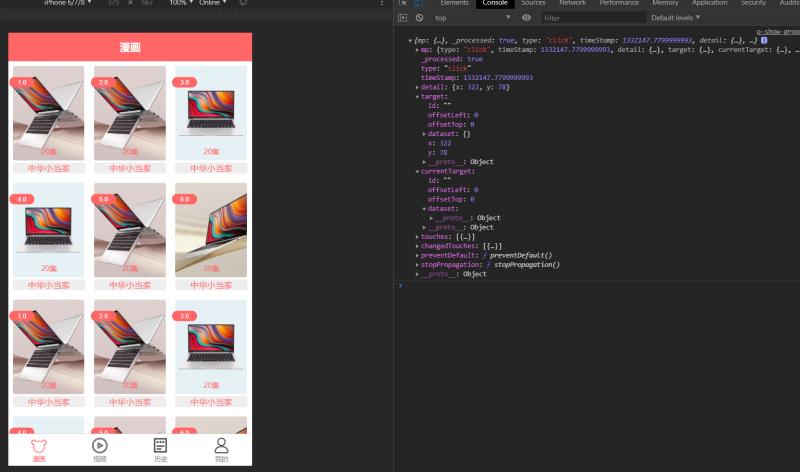Click the inspect element cursor icon
Image resolution: width=800 pixels, height=472 pixels.
[x=403, y=3]
